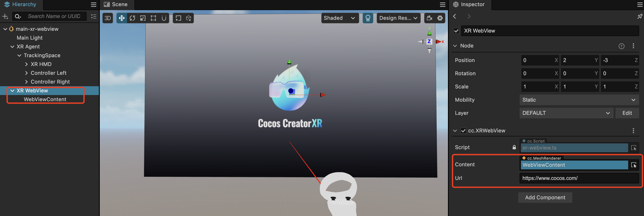
Task: Go back in Inspector history
Action: click(x=455, y=16)
